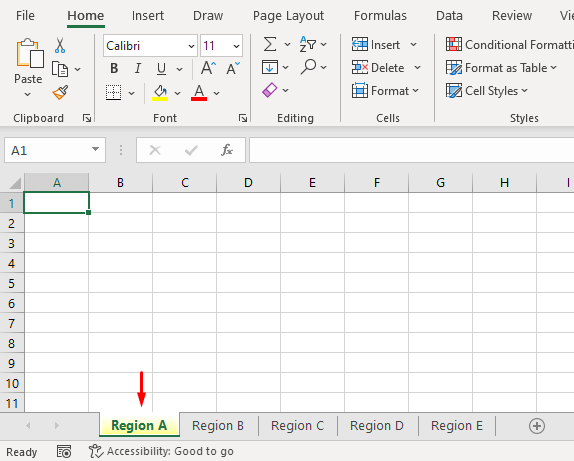574x461 pixels.
Task: Cut selection with scissors icon
Action: pyautogui.click(x=60, y=45)
